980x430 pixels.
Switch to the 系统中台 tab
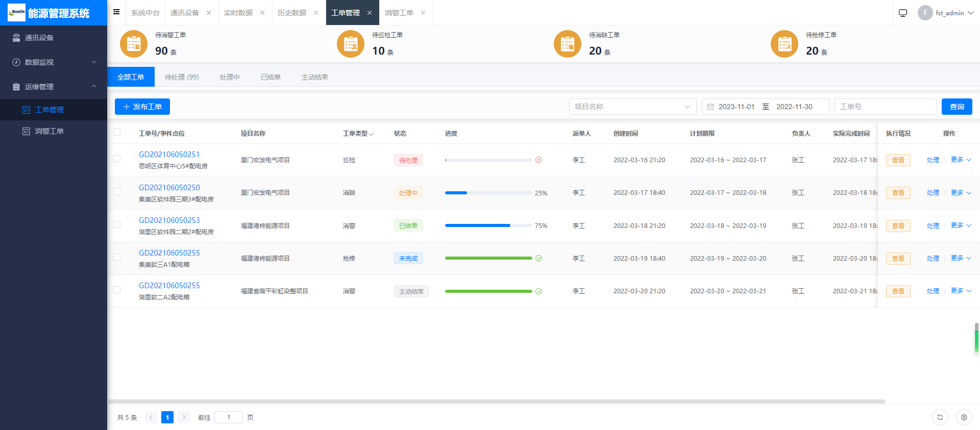pos(145,13)
